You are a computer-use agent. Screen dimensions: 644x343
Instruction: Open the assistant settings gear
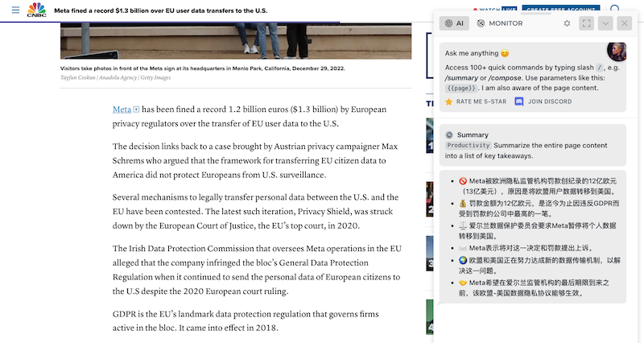point(567,23)
